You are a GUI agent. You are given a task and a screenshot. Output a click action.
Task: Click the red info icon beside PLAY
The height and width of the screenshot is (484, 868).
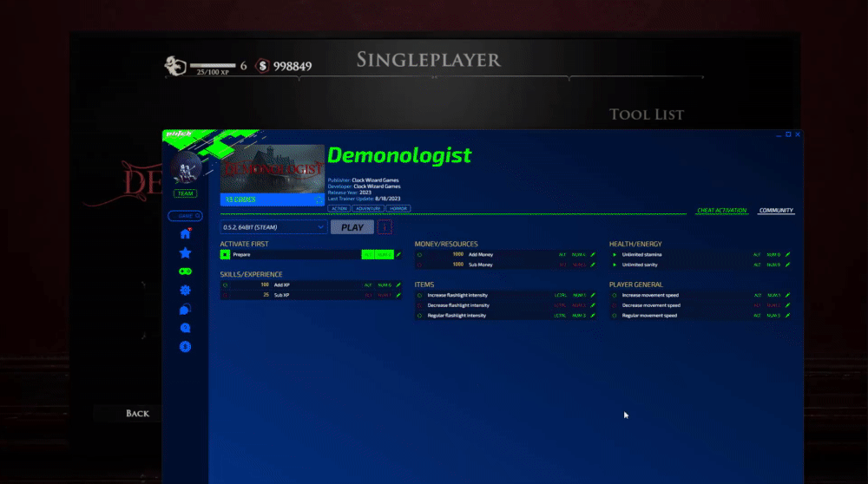(385, 226)
